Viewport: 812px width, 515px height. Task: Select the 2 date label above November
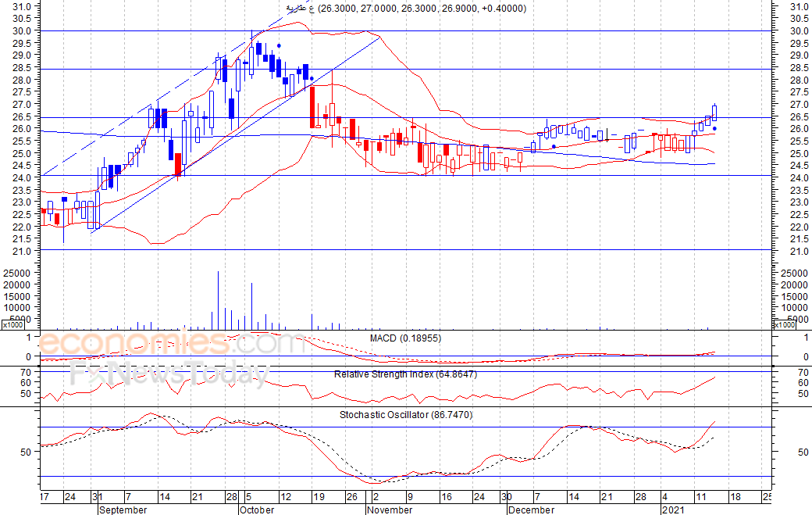pyautogui.click(x=376, y=497)
